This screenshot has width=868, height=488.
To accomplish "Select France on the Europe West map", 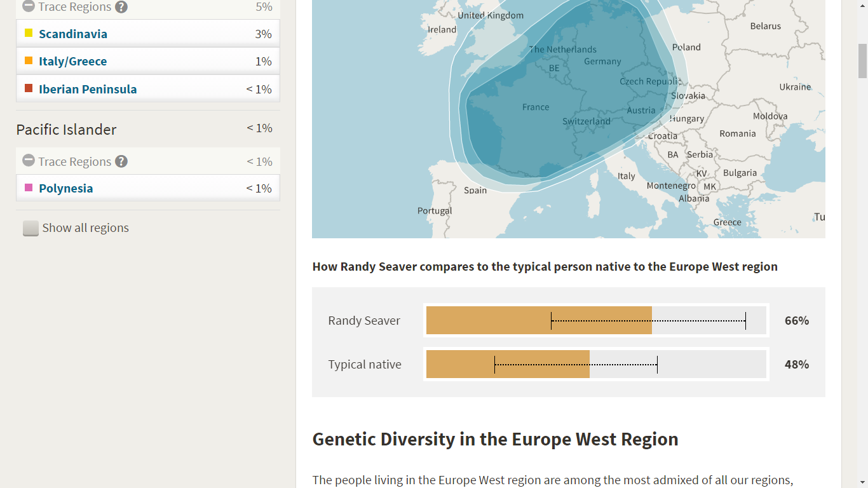I will 536,107.
